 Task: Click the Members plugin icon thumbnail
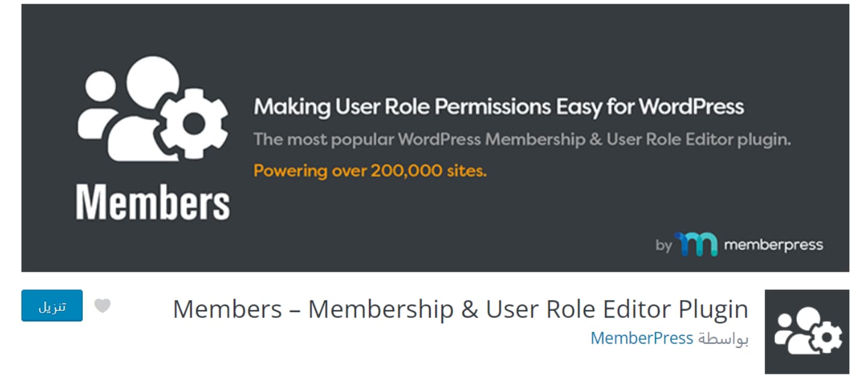[806, 331]
